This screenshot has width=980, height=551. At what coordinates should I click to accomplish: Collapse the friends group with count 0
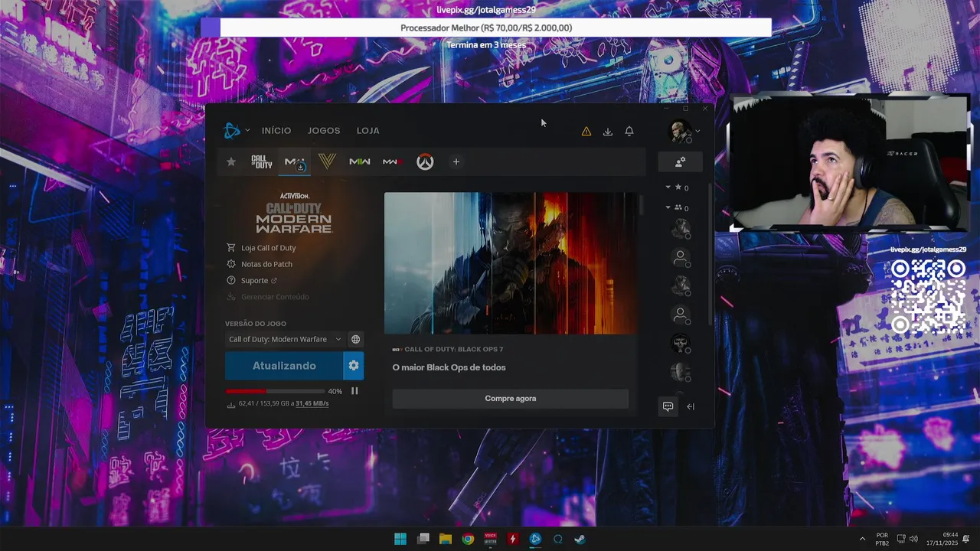click(x=668, y=207)
